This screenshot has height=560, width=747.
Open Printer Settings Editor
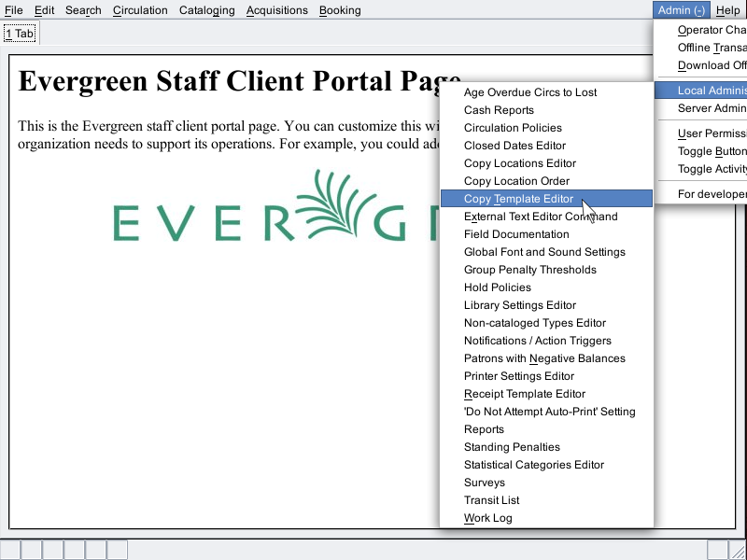click(x=546, y=376)
